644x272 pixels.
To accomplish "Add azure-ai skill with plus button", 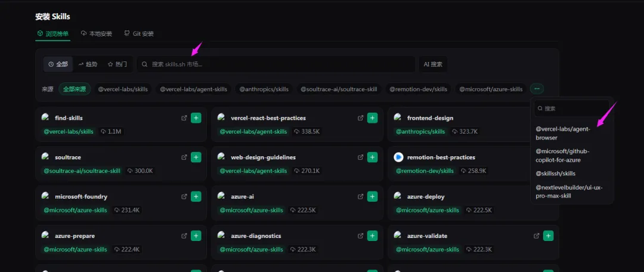I will 372,197.
